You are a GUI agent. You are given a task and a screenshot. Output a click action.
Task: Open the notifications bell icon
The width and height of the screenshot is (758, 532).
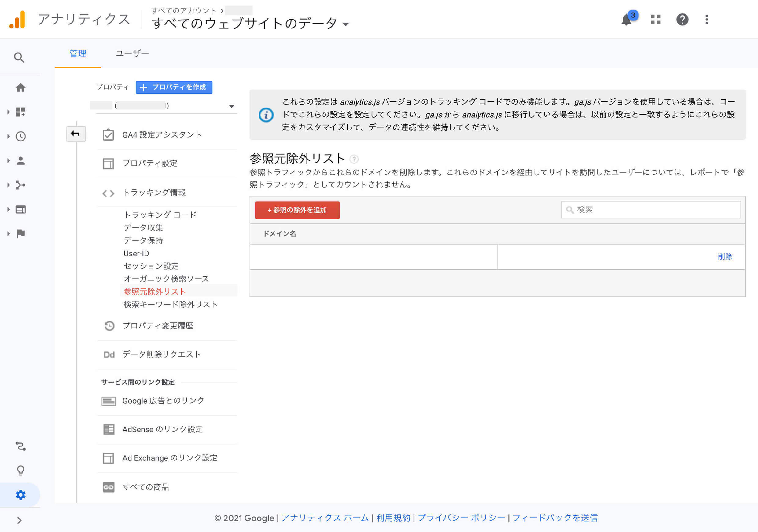626,20
